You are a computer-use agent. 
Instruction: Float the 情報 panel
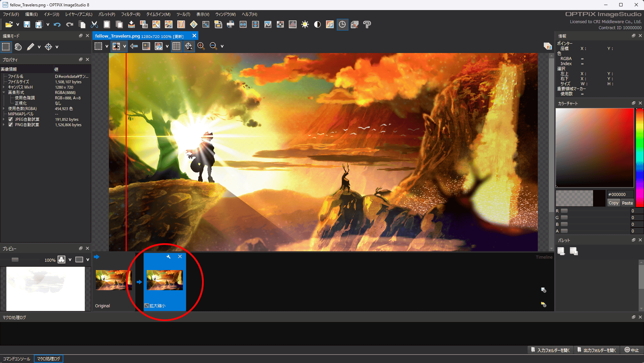[x=634, y=36]
